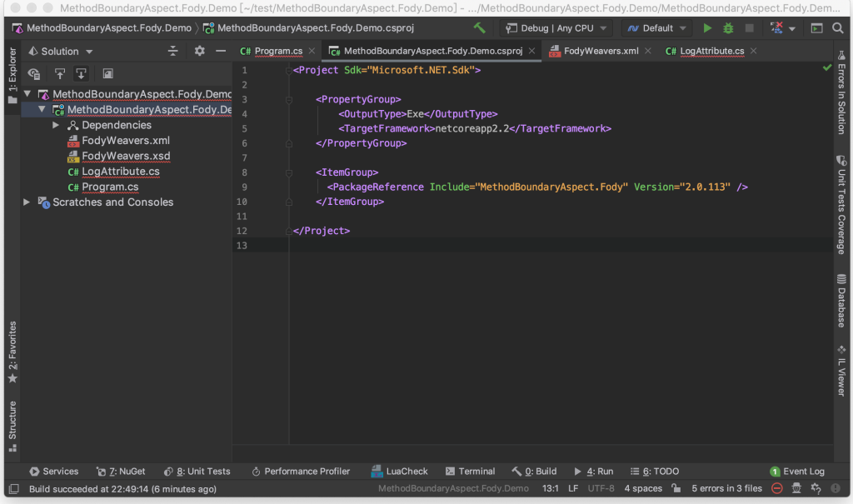This screenshot has height=504, width=853.
Task: Click the up-arrow icon in explorer toolbar
Action: [59, 73]
